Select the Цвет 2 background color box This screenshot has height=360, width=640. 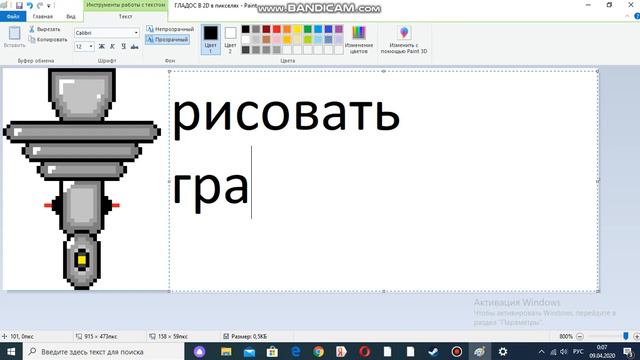[230, 39]
